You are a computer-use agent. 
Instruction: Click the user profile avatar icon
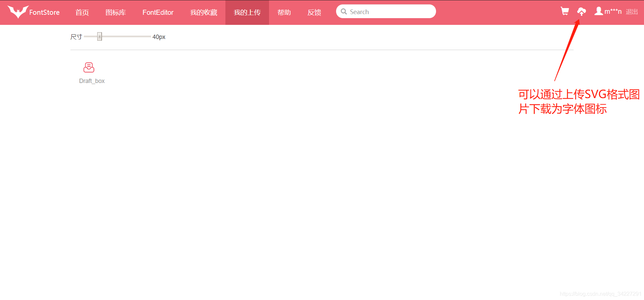599,11
